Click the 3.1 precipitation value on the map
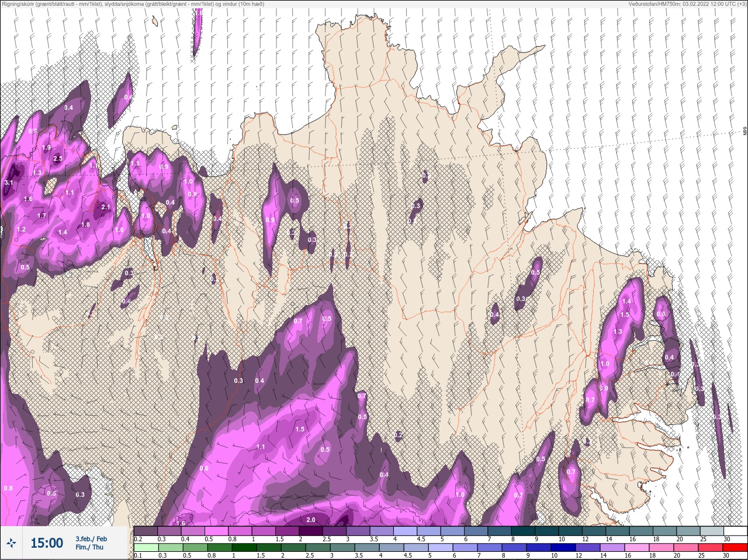748x560 pixels. (x=8, y=183)
